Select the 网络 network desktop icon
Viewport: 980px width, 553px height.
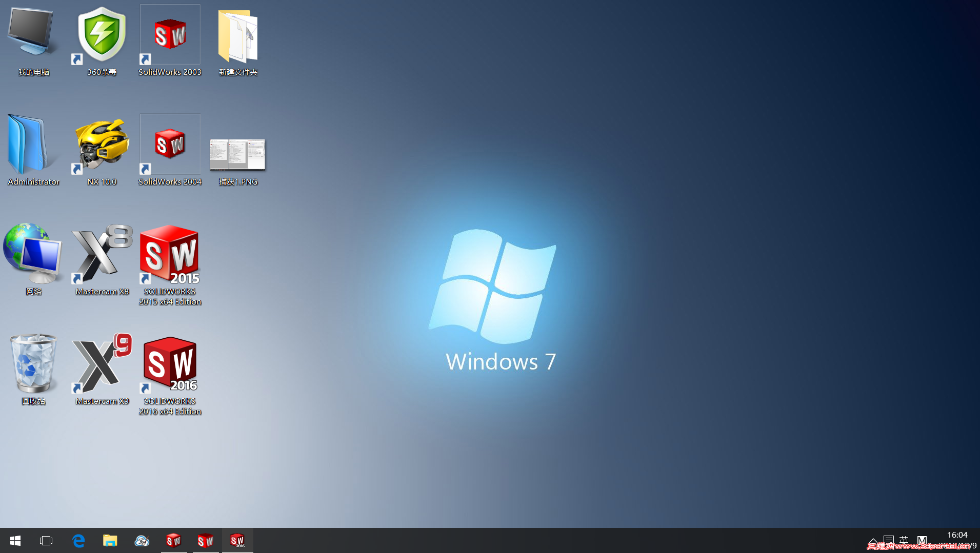tap(33, 260)
